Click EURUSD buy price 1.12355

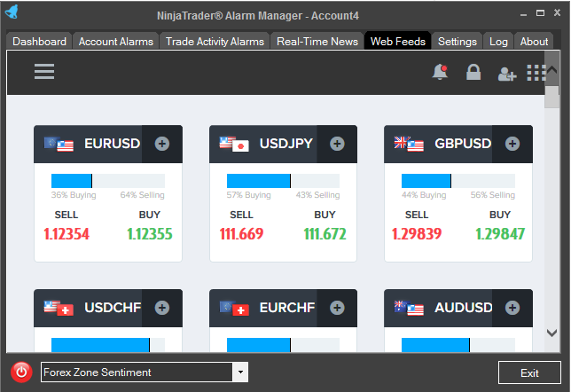(150, 234)
